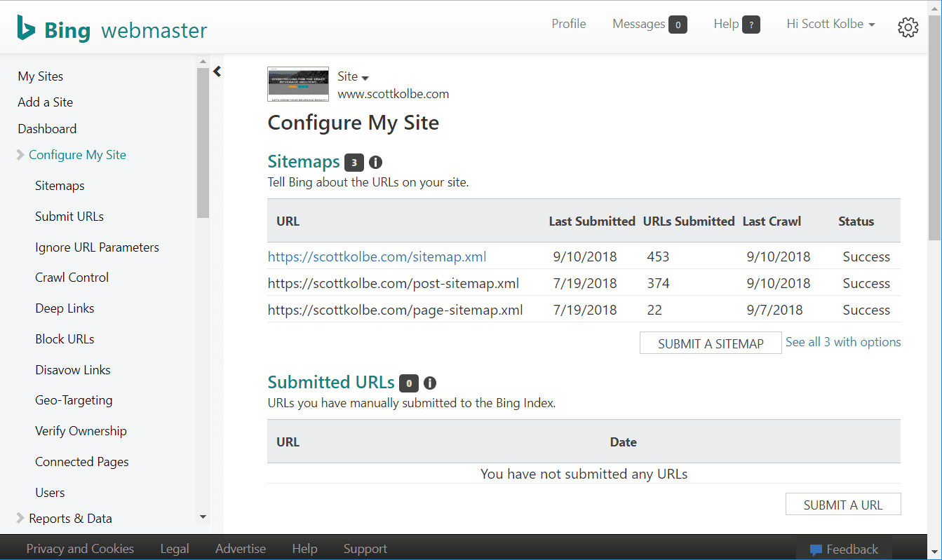Open Geo-Targeting

(x=74, y=400)
